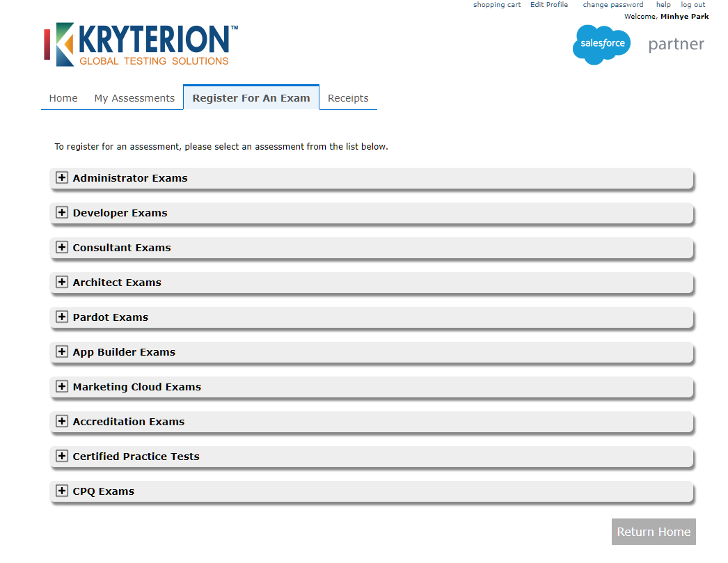Click the log out link
The image size is (728, 563).
click(x=693, y=5)
